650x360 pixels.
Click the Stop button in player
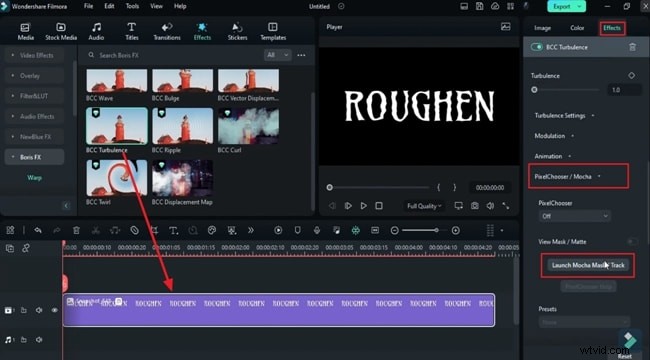379,206
